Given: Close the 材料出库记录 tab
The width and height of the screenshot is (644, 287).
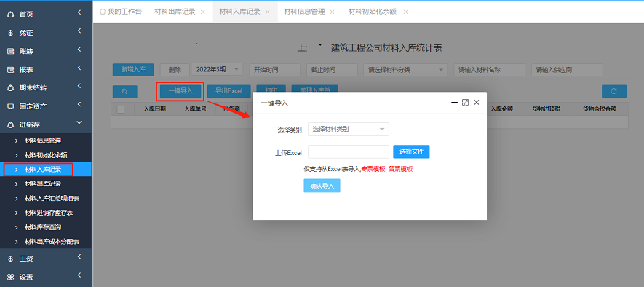Looking at the screenshot, I should pos(202,12).
